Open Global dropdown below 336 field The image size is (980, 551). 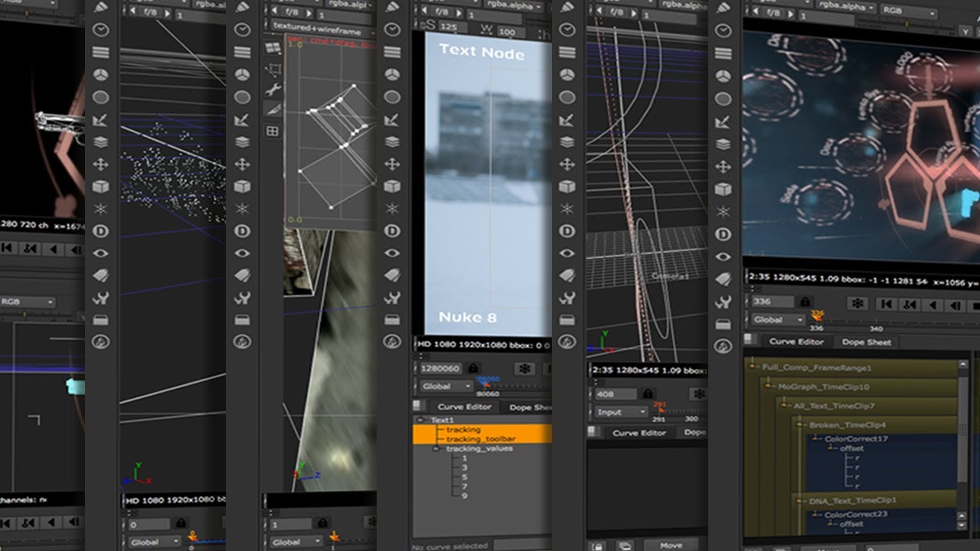778,319
